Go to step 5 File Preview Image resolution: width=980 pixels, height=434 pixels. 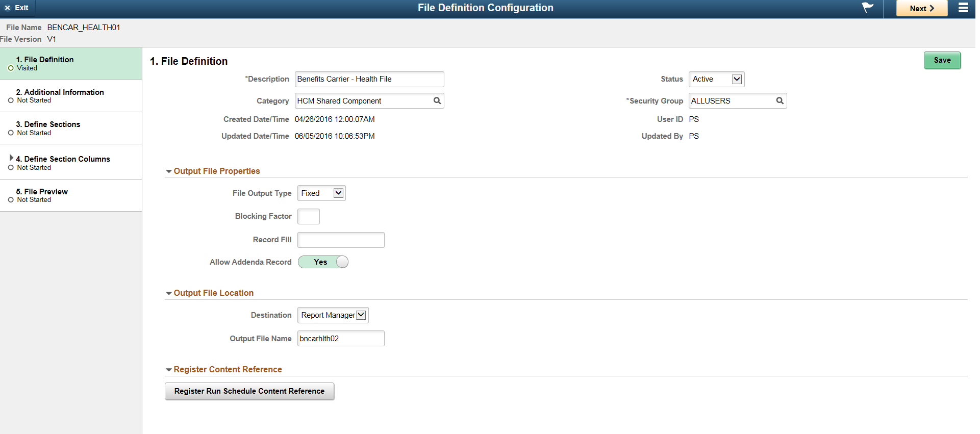(x=71, y=195)
